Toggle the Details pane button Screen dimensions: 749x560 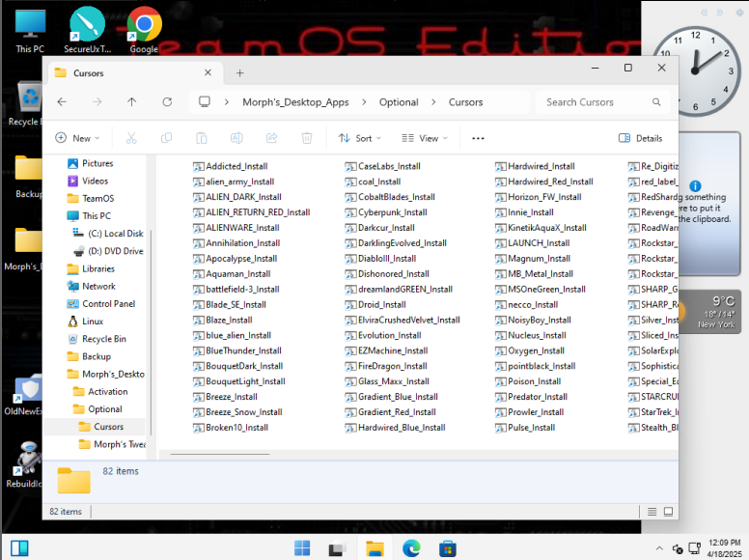pyautogui.click(x=640, y=138)
